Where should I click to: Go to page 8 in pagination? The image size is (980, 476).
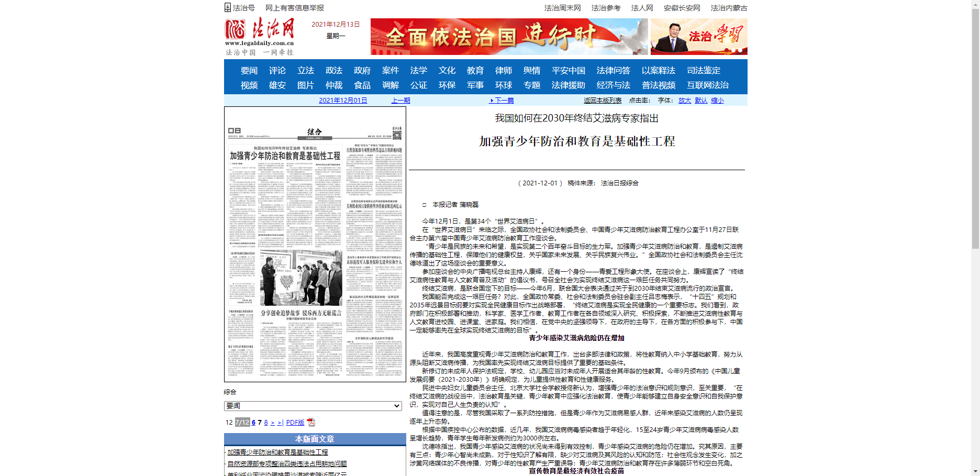coord(266,423)
